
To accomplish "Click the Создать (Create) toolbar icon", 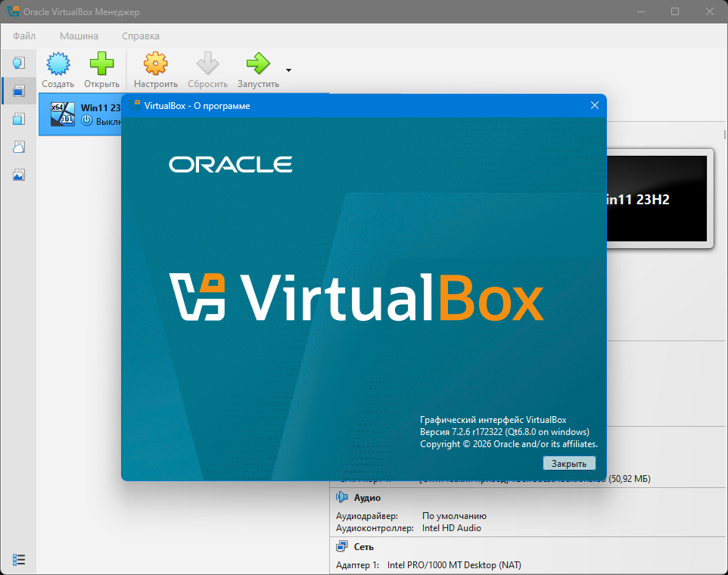I will click(58, 64).
